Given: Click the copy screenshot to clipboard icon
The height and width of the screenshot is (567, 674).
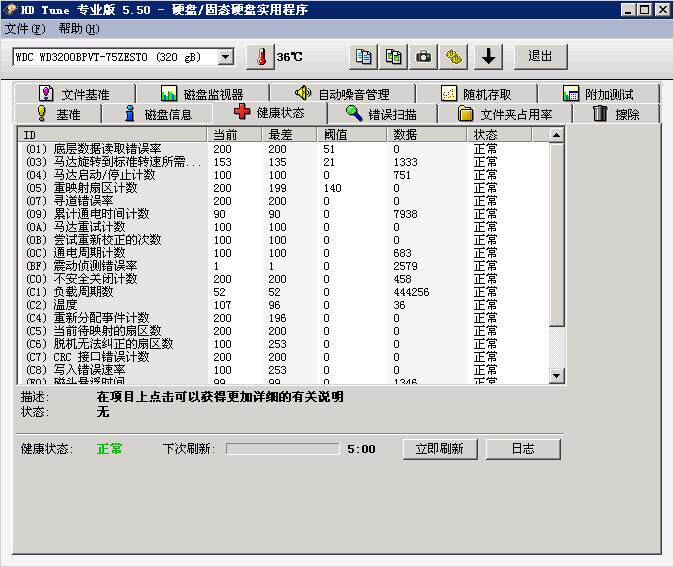Looking at the screenshot, I should 393,57.
